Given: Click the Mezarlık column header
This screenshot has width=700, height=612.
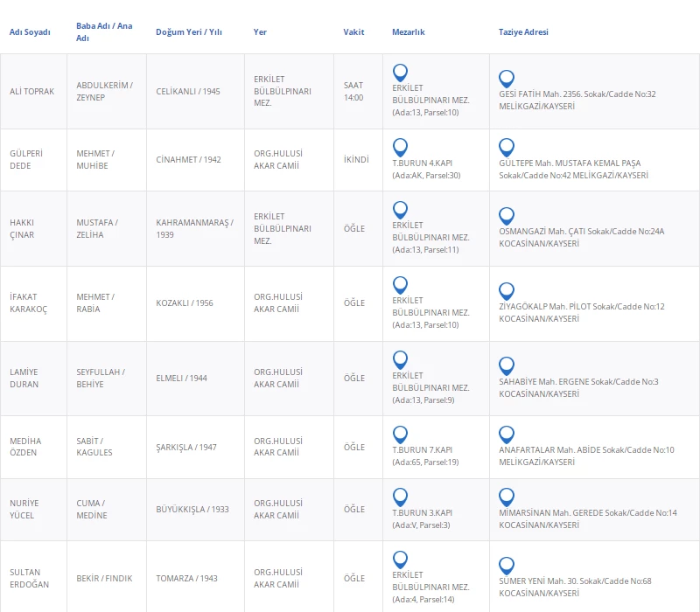Looking at the screenshot, I should point(408,32).
